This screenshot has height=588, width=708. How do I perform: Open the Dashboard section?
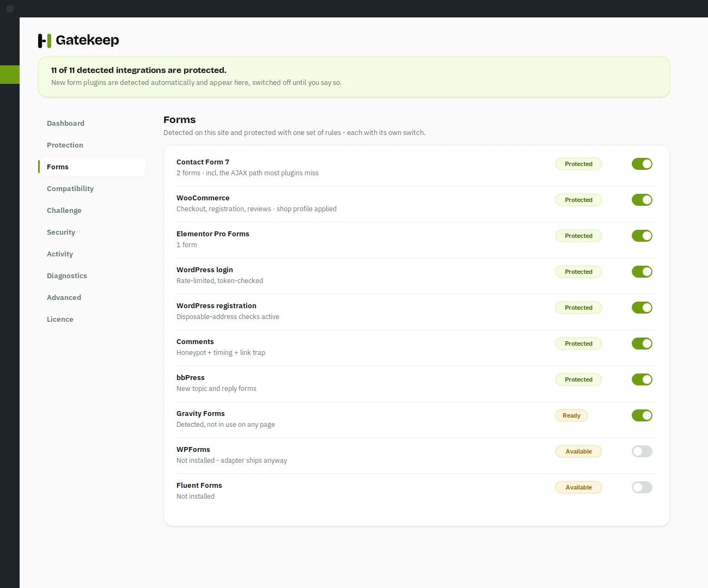[91, 123]
